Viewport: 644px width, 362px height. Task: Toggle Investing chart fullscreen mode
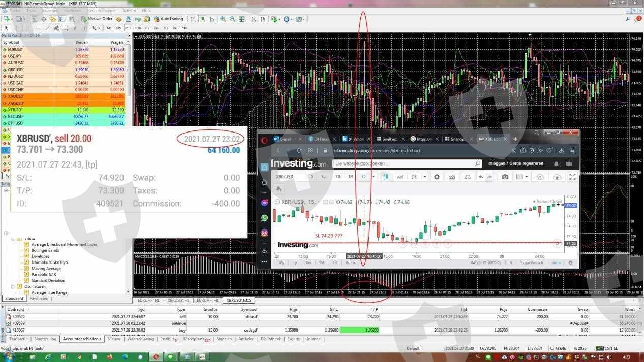click(x=572, y=177)
